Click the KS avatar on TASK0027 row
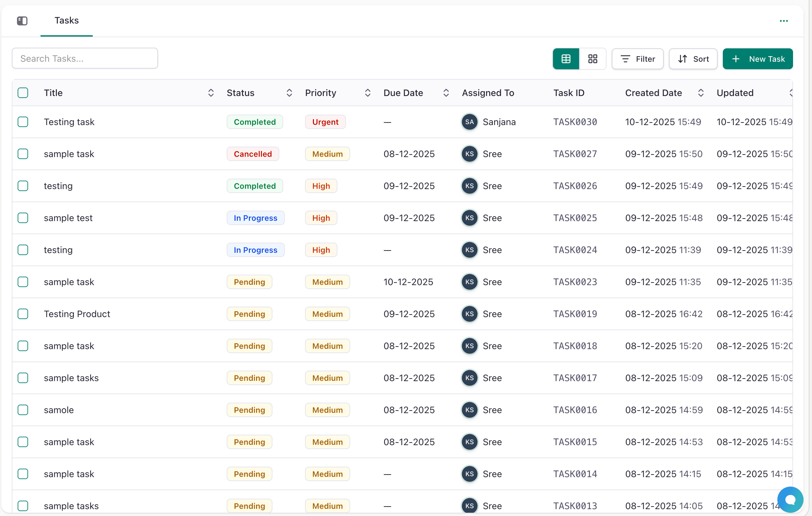812x516 pixels. click(x=469, y=154)
